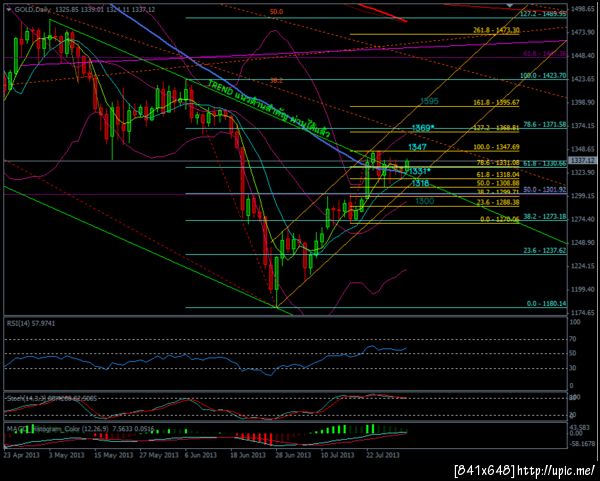600x481 pixels.
Task: Click the chart shift triangle marker at top
Action: tap(509, 5)
